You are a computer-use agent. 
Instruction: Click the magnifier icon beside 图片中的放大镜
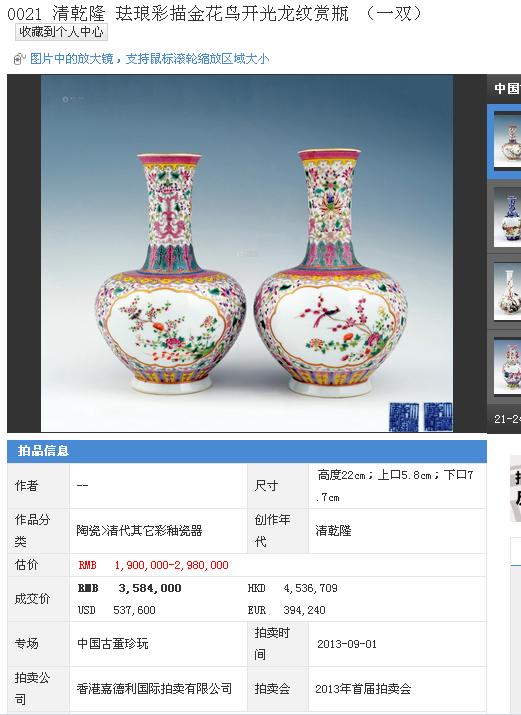pyautogui.click(x=19, y=59)
